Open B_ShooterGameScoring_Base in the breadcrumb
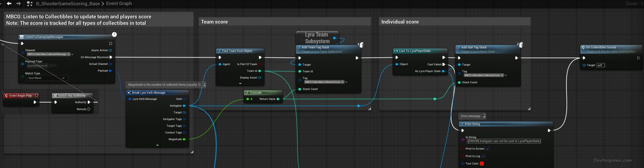Screen dimensions: 644x168 68,4
